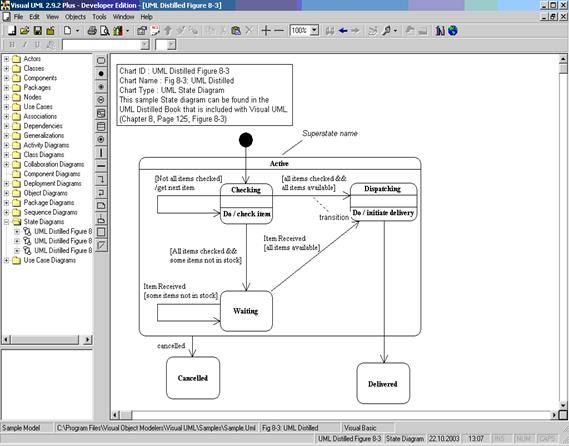Select the Cancelled state box
Image resolution: width=569 pixels, height=446 pixels.
[x=193, y=378]
